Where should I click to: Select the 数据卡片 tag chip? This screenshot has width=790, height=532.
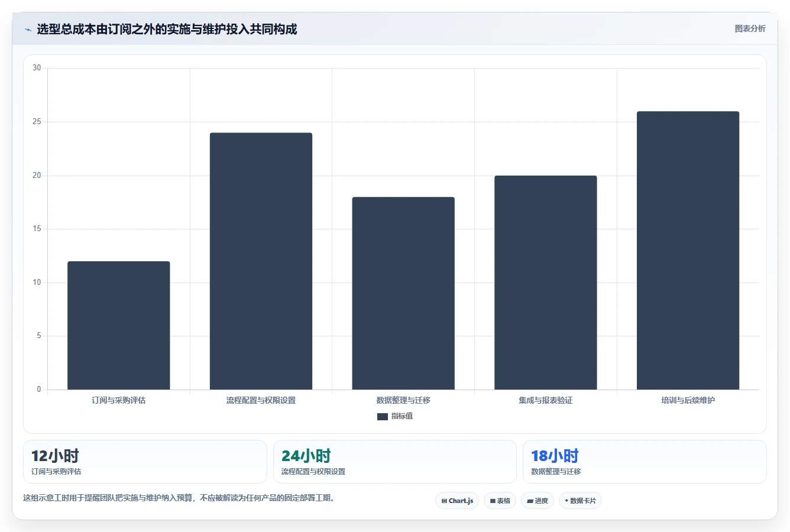point(580,501)
